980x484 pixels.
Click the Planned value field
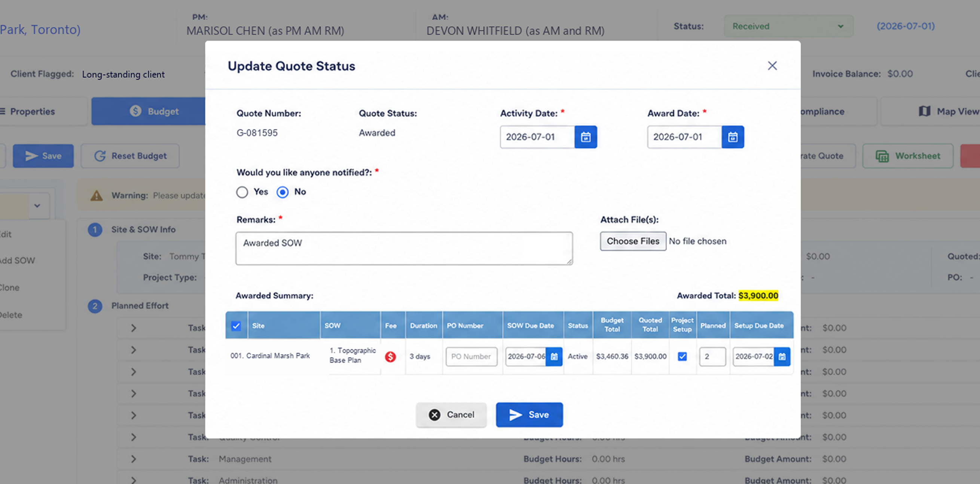click(712, 356)
